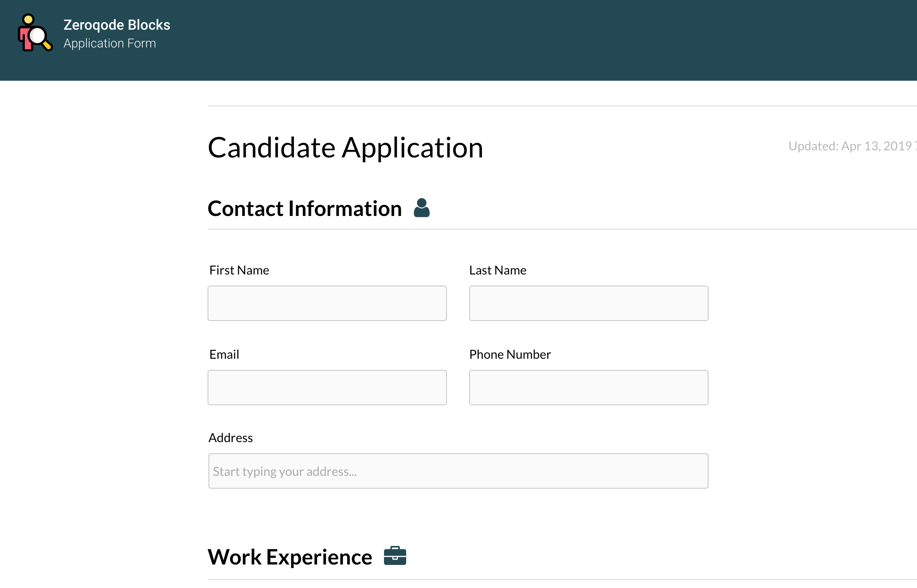Click the Email field label

pos(224,354)
